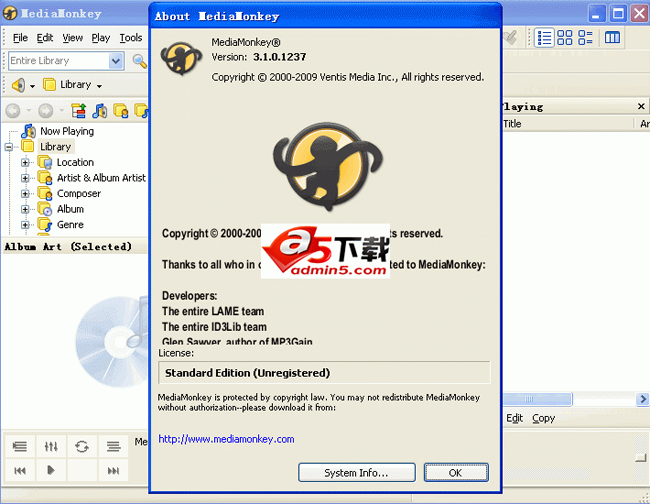Switch to thumbnail grid view icon
Viewport: 650px width, 504px height.
pyautogui.click(x=565, y=38)
